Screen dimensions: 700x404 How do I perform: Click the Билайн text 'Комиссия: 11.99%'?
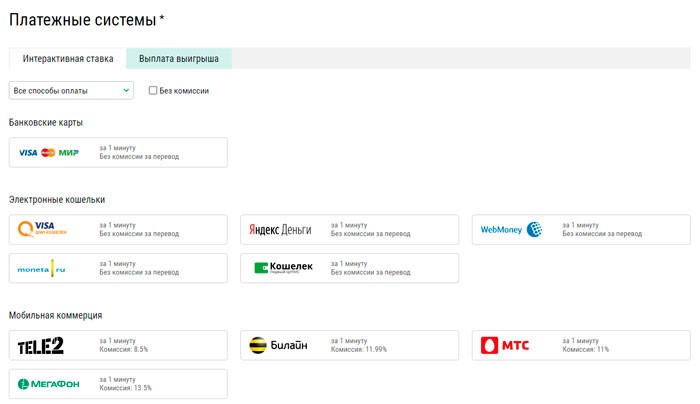tap(359, 349)
